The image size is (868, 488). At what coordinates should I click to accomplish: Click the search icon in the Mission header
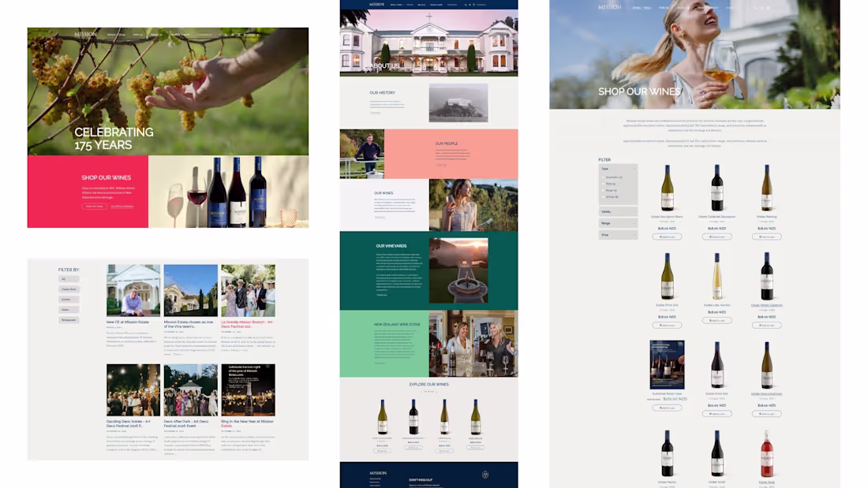[754, 8]
